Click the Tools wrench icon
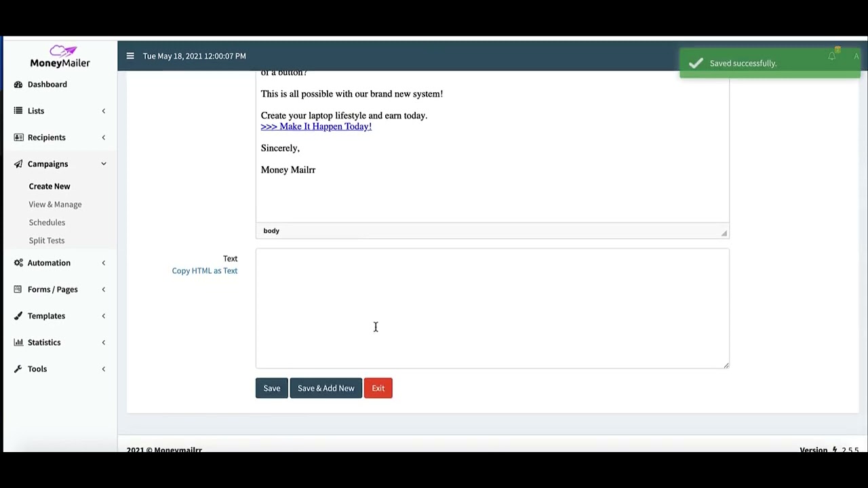This screenshot has height=488, width=868. click(x=18, y=369)
